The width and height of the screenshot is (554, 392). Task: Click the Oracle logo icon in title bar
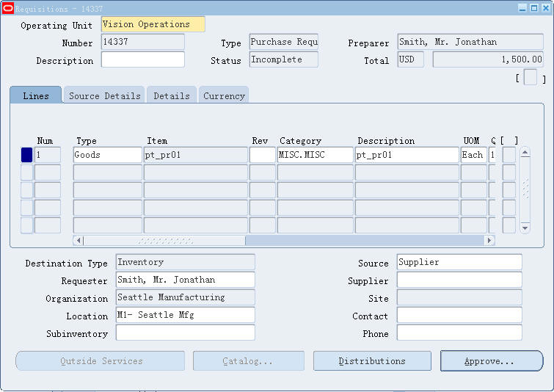tap(8, 9)
